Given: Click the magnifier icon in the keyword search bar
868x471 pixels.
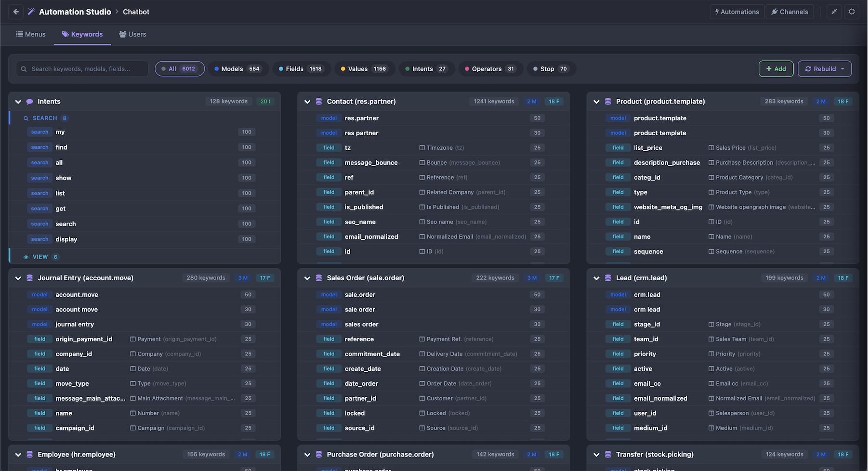Looking at the screenshot, I should (x=24, y=68).
